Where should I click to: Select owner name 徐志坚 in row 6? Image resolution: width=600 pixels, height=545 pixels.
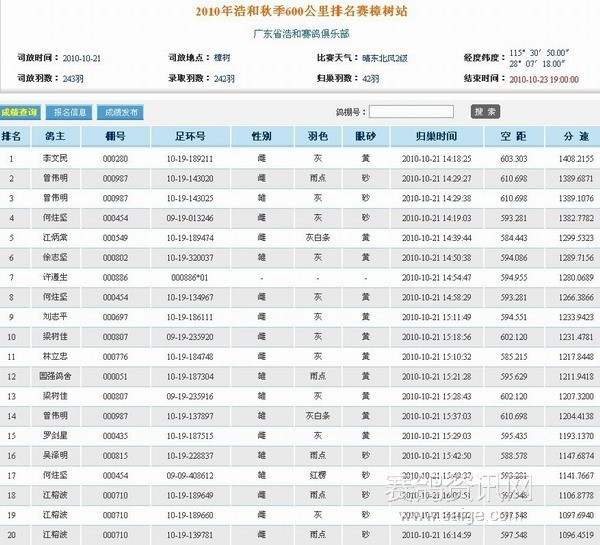55,258
